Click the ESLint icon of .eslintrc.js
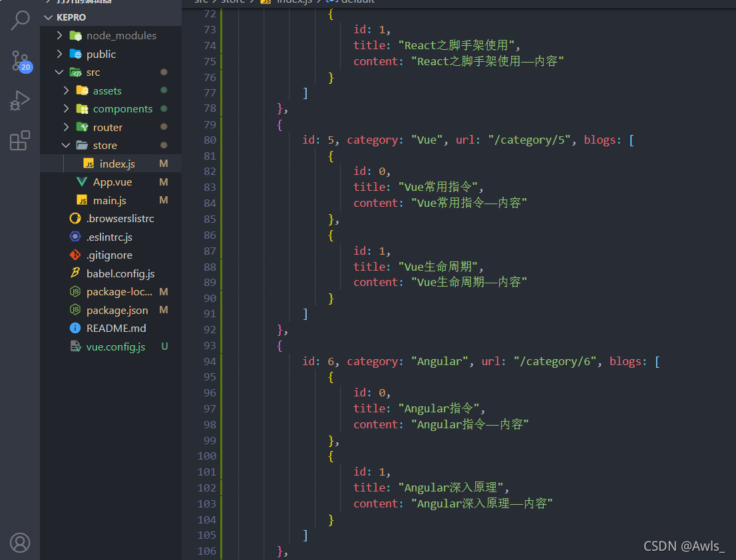Image resolution: width=736 pixels, height=560 pixels. tap(75, 237)
